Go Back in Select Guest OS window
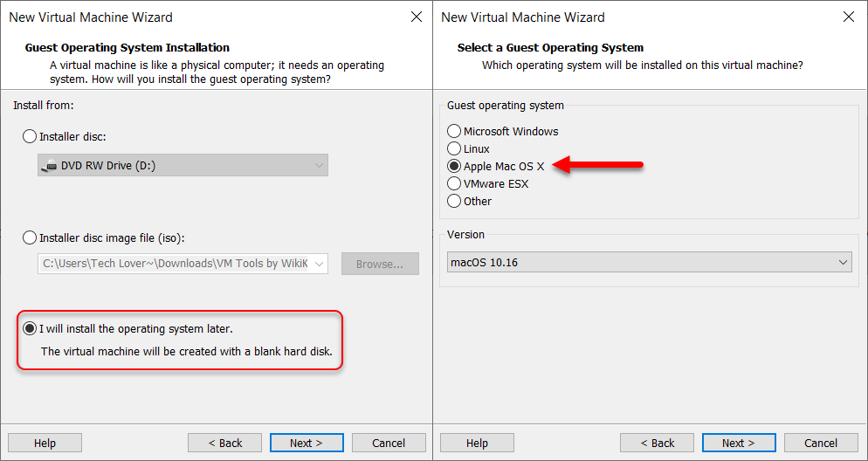This screenshot has width=868, height=461. (x=657, y=443)
